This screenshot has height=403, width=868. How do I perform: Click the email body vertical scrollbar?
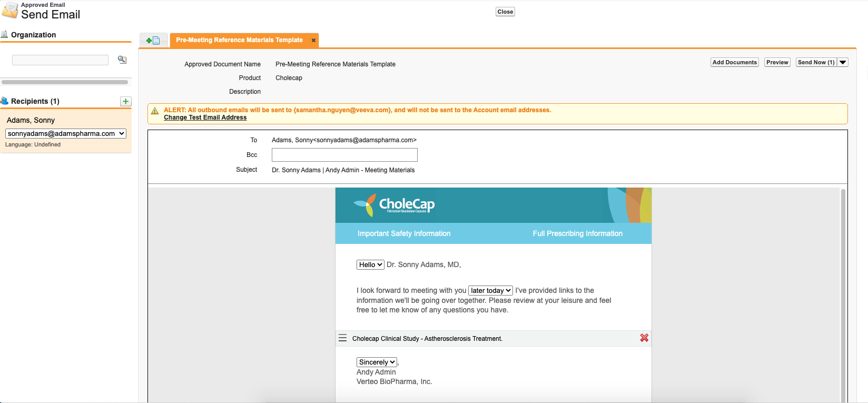coord(843,295)
